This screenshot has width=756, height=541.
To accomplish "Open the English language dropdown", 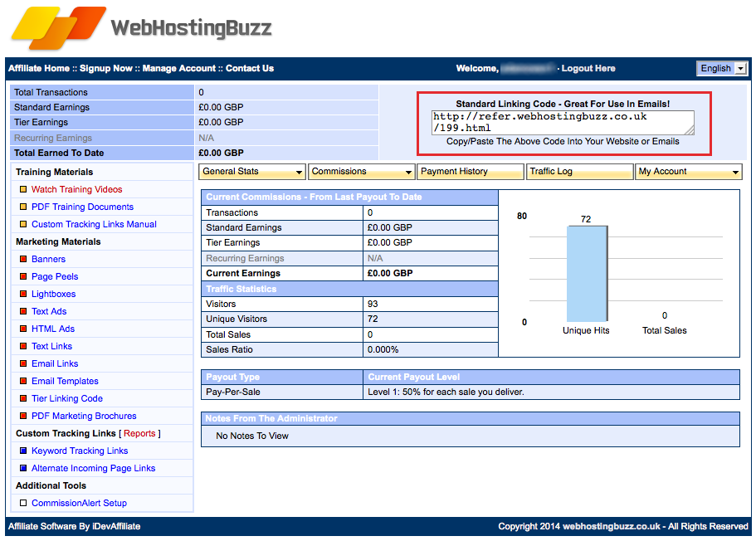I will (722, 69).
